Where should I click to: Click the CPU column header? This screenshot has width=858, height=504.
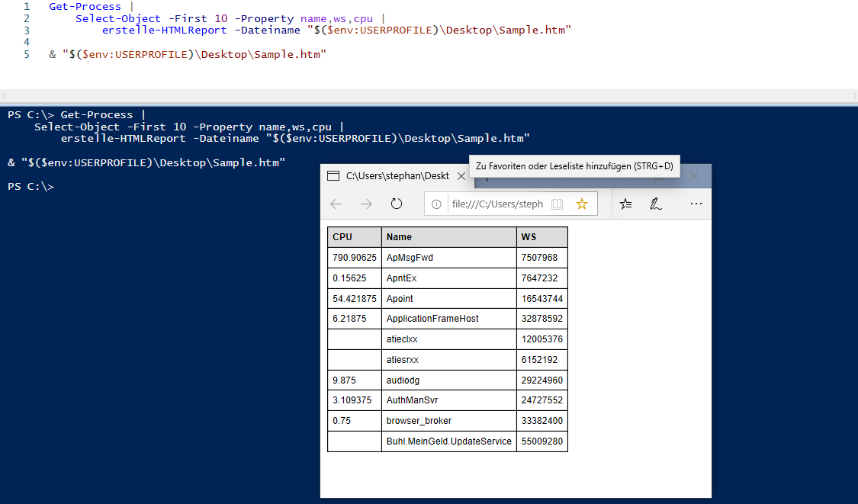342,236
